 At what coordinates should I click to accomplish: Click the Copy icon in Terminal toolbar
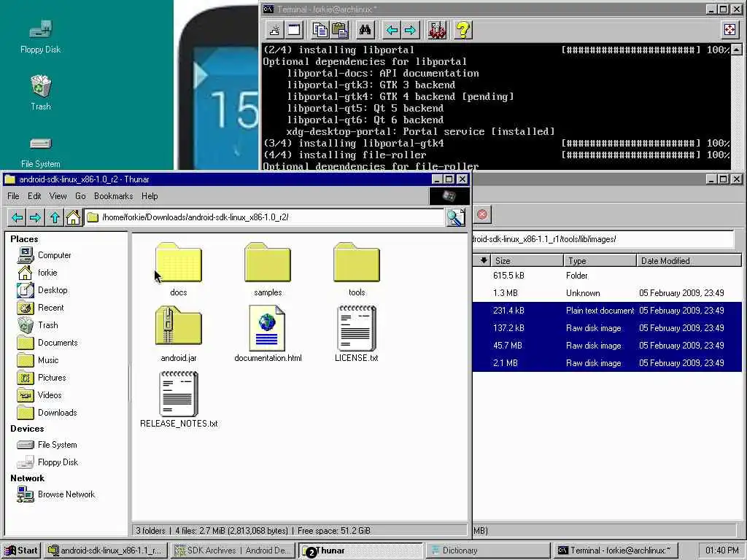coord(320,30)
